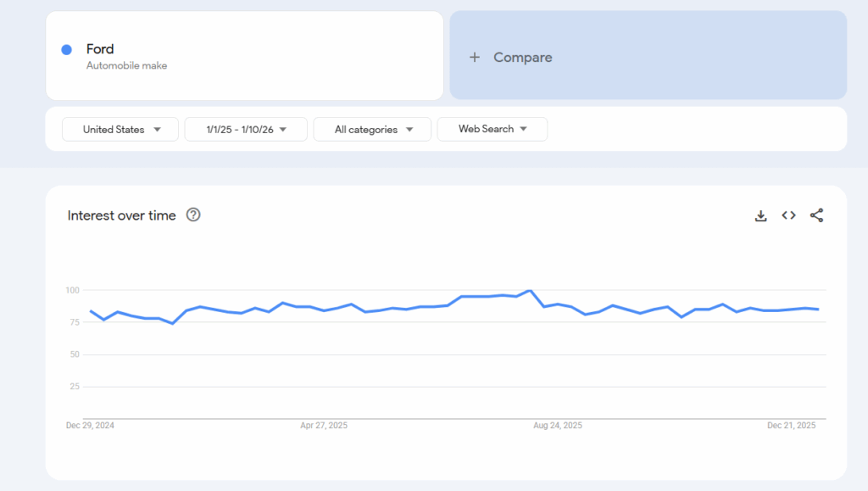Open the United States region dropdown
This screenshot has width=868, height=491.
(x=120, y=129)
